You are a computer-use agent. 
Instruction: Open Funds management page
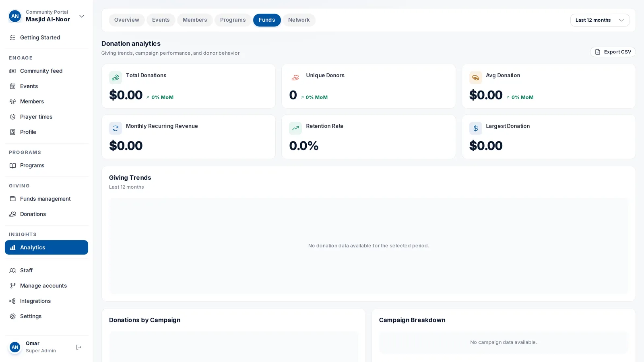click(x=46, y=199)
